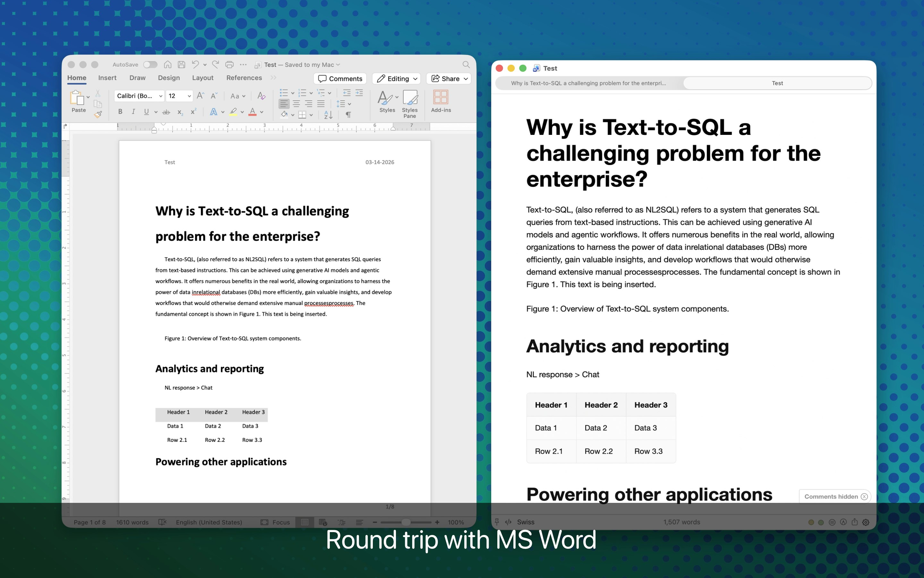924x578 pixels.
Task: Click the 1610 words count in Word's status bar
Action: (132, 522)
